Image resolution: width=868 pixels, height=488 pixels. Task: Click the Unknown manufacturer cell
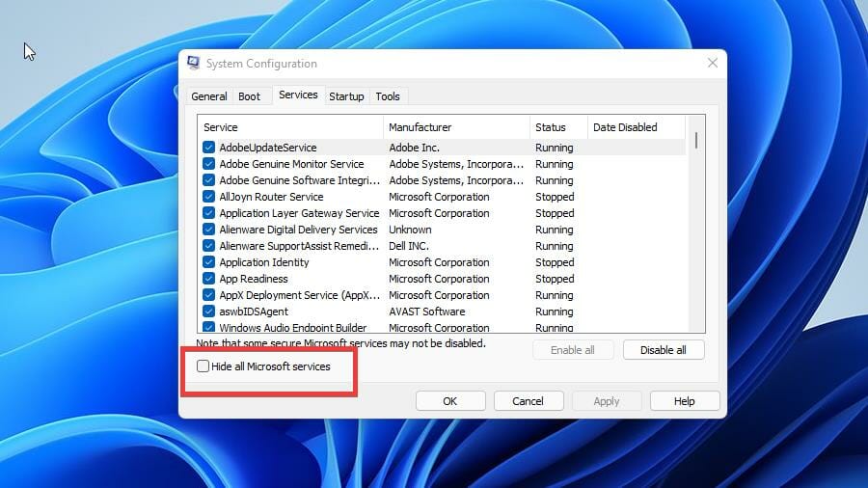tap(410, 230)
